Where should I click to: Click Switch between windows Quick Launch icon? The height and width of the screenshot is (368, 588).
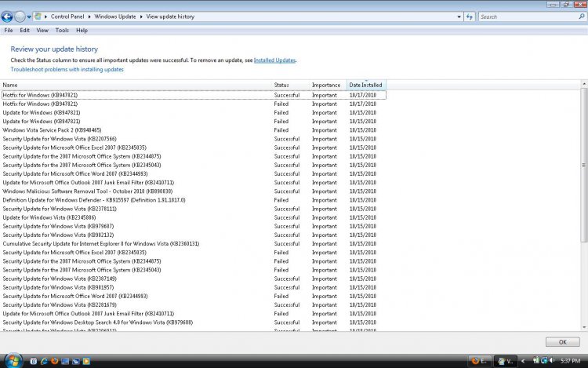point(76,361)
